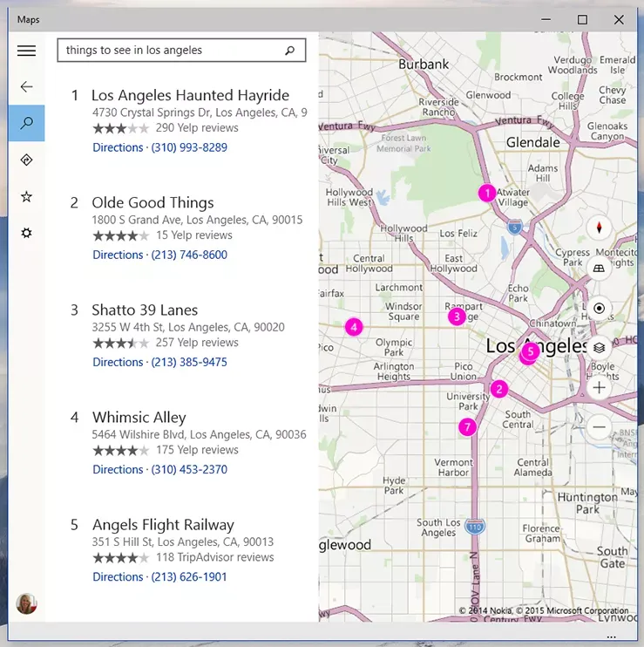644x647 pixels.
Task: Open the more options ellipsis
Action: (x=612, y=637)
